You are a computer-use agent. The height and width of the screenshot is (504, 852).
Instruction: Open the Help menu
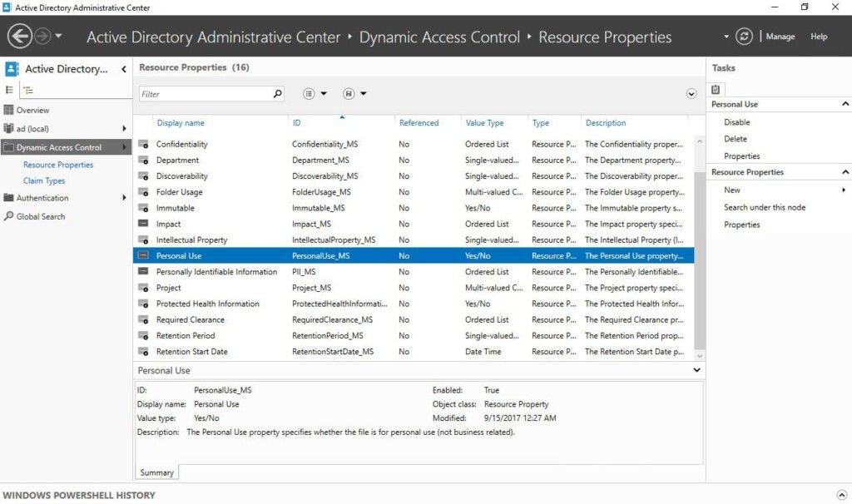click(x=819, y=37)
